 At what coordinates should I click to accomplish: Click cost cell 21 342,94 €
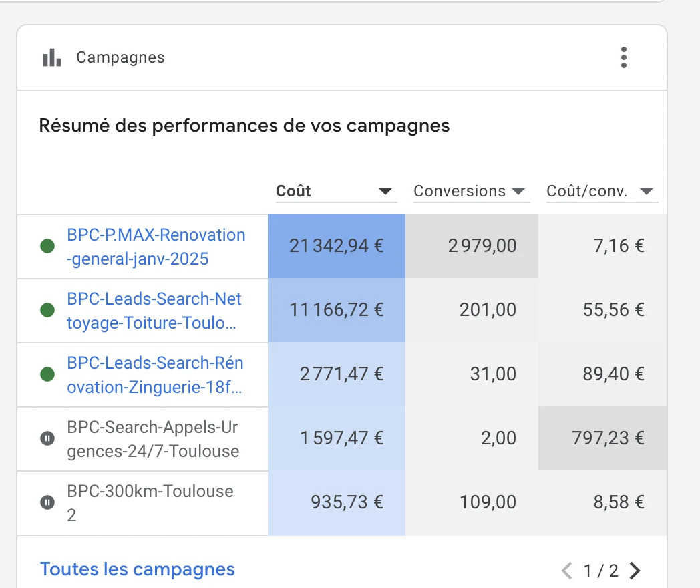pos(337,246)
